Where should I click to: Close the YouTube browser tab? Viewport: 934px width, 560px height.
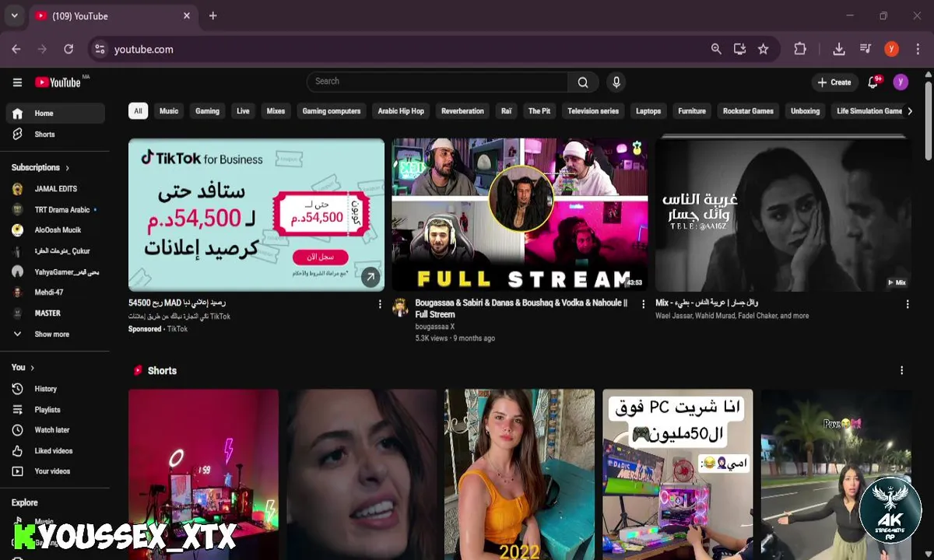187,16
